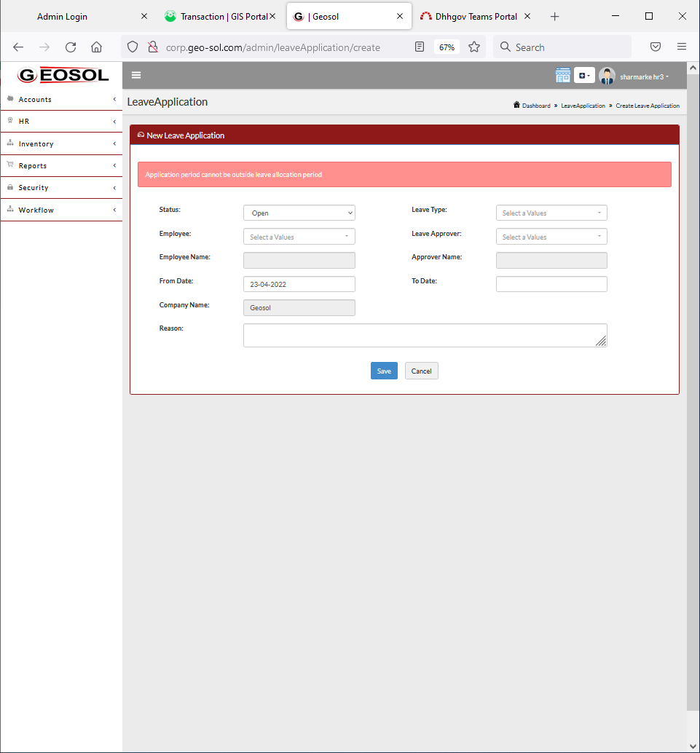The height and width of the screenshot is (753, 700).
Task: Toggle reader view icon
Action: pyautogui.click(x=420, y=47)
